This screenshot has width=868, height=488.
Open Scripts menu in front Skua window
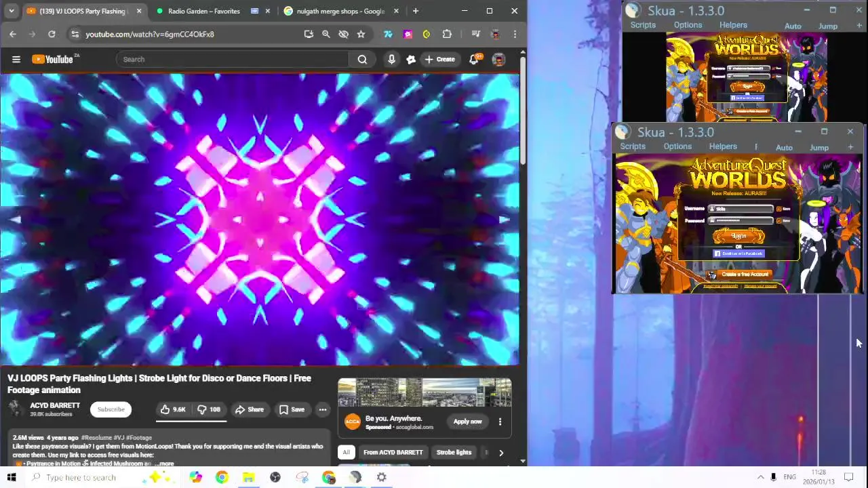(x=633, y=146)
